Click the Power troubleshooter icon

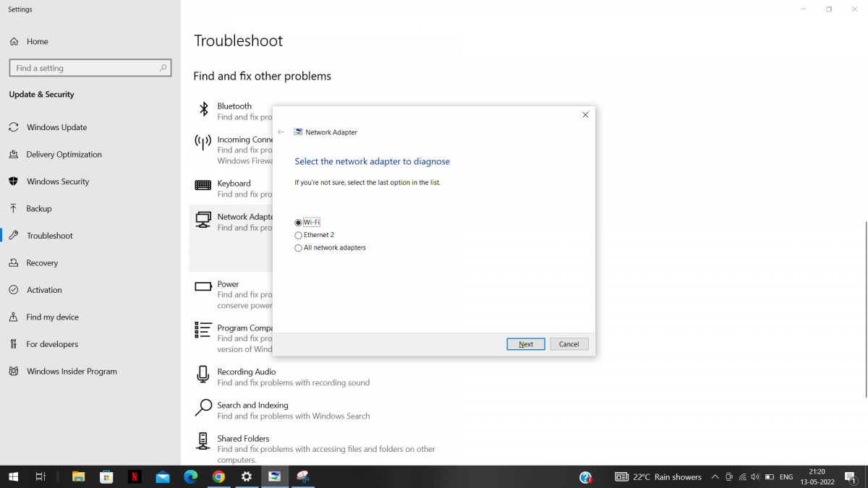pos(203,288)
